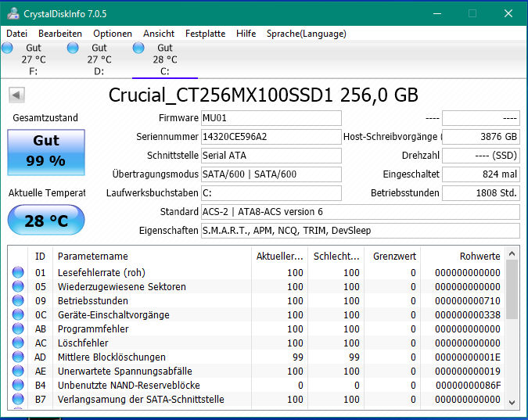Click the status orb for drive C:
The height and width of the screenshot is (420, 528).
point(138,48)
